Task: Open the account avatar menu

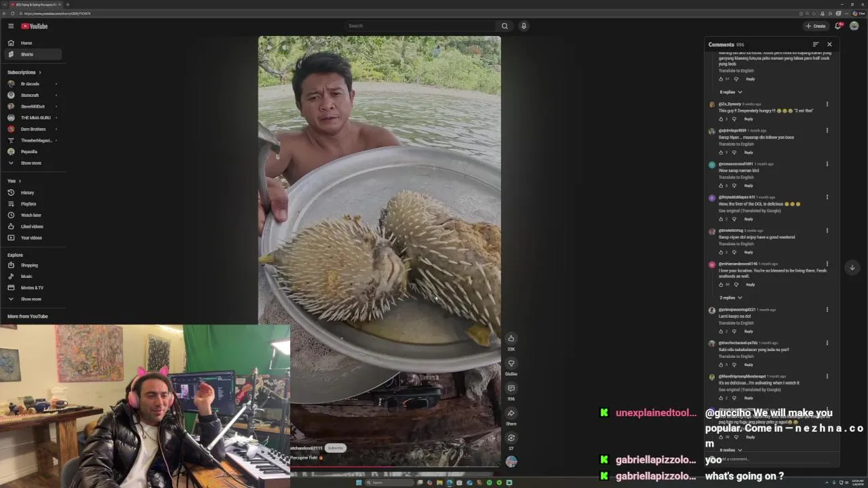Action: (x=854, y=26)
